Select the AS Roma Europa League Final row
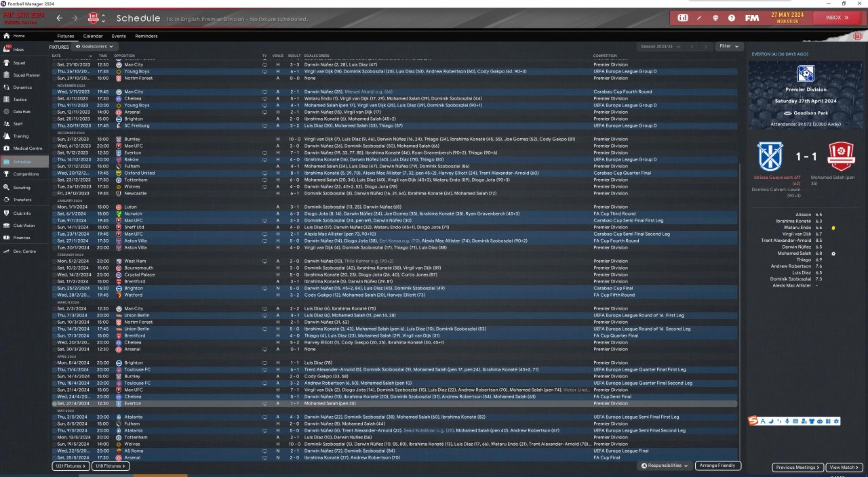Image resolution: width=868 pixels, height=477 pixels. pos(394,451)
